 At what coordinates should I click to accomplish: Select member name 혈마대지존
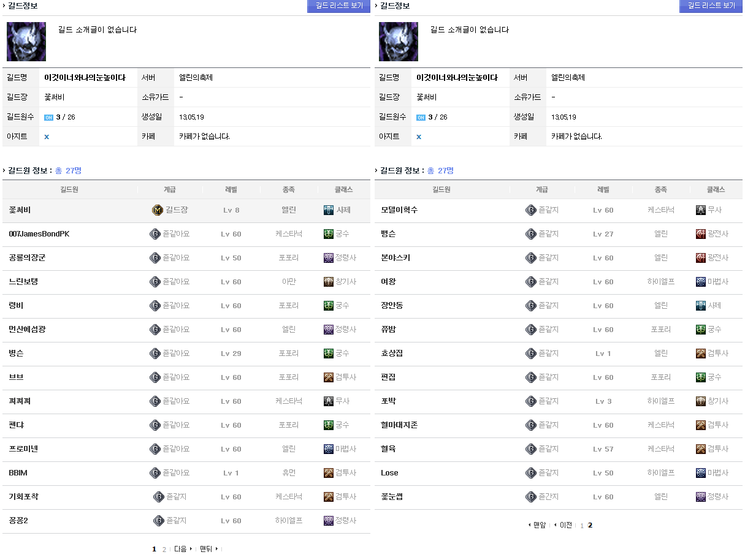point(399,425)
